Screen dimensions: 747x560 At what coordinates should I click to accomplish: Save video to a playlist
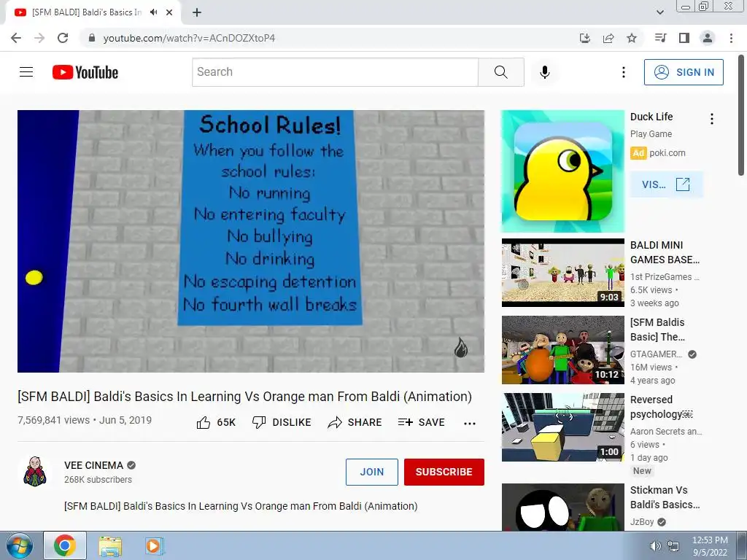pyautogui.click(x=422, y=422)
